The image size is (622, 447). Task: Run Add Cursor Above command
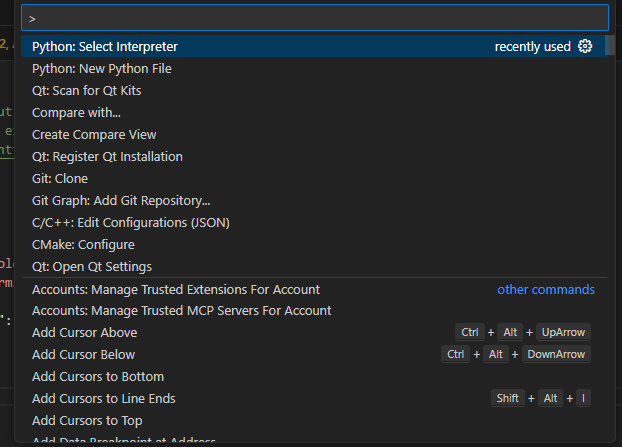point(315,332)
